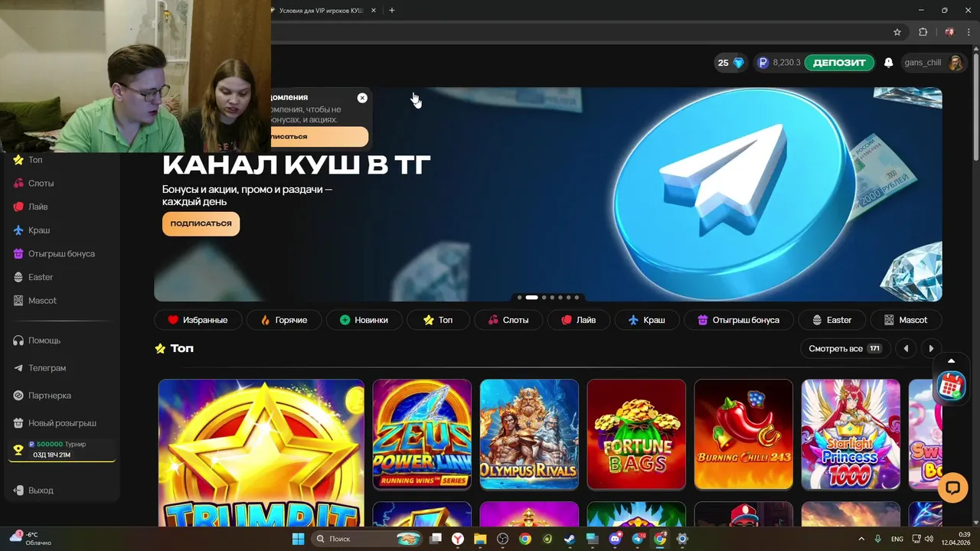This screenshot has width=980, height=551.
Task: Select the last banner carousel dot
Action: click(x=577, y=297)
